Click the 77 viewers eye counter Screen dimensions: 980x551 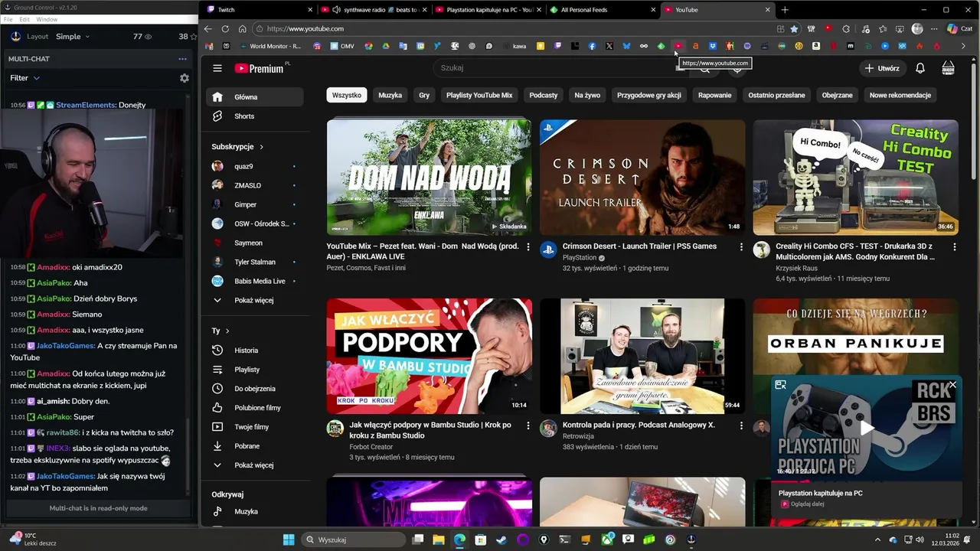click(x=142, y=37)
